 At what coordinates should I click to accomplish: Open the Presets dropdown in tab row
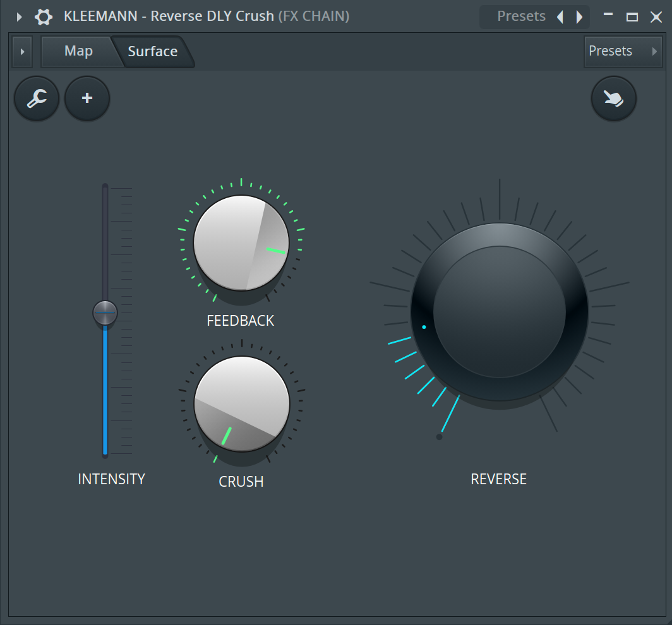click(623, 51)
